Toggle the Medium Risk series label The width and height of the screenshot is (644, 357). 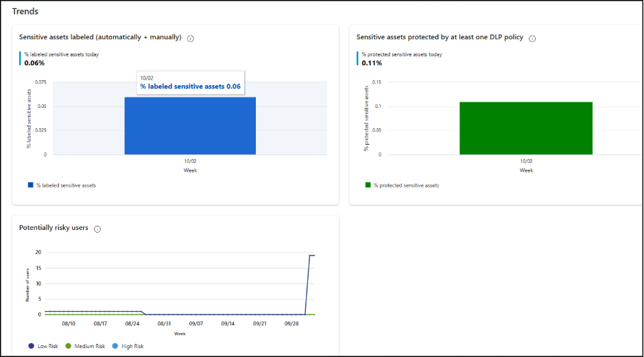pyautogui.click(x=91, y=346)
